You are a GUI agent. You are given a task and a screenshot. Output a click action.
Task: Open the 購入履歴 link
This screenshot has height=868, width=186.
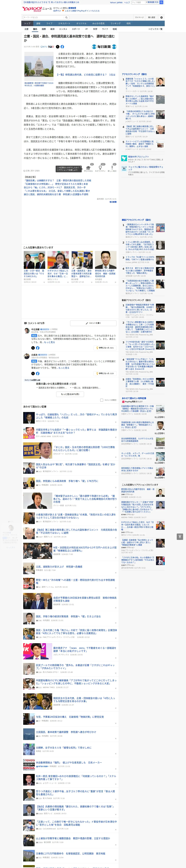152,17
